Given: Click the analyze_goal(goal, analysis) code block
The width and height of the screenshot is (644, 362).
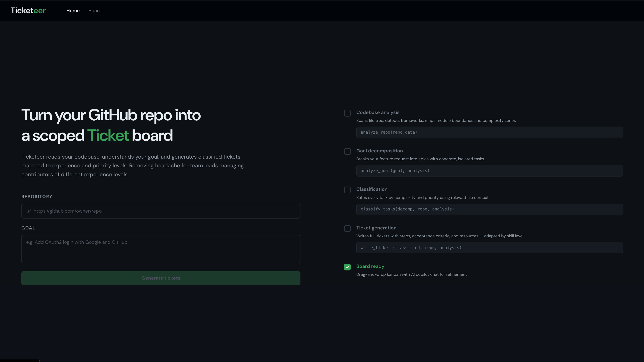Looking at the screenshot, I should [489, 171].
